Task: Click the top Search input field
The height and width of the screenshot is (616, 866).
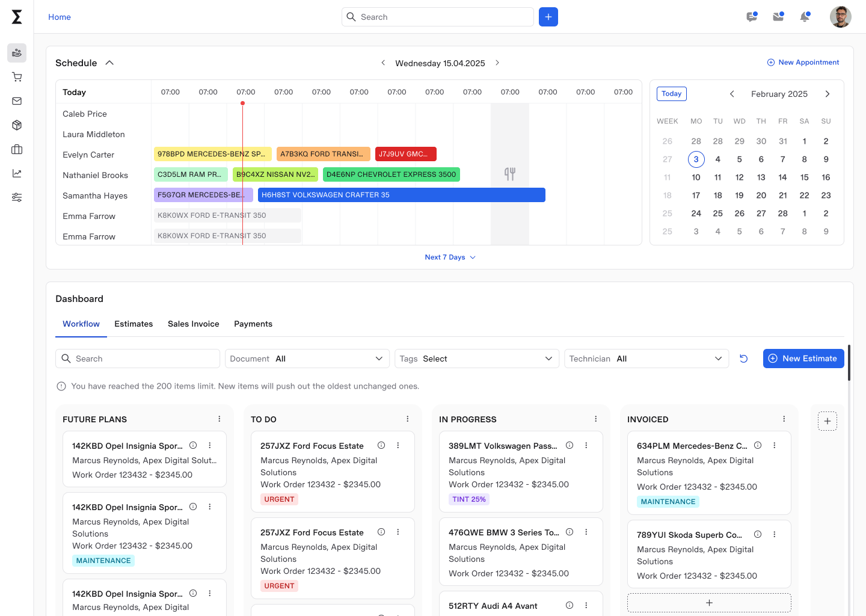Action: point(438,17)
